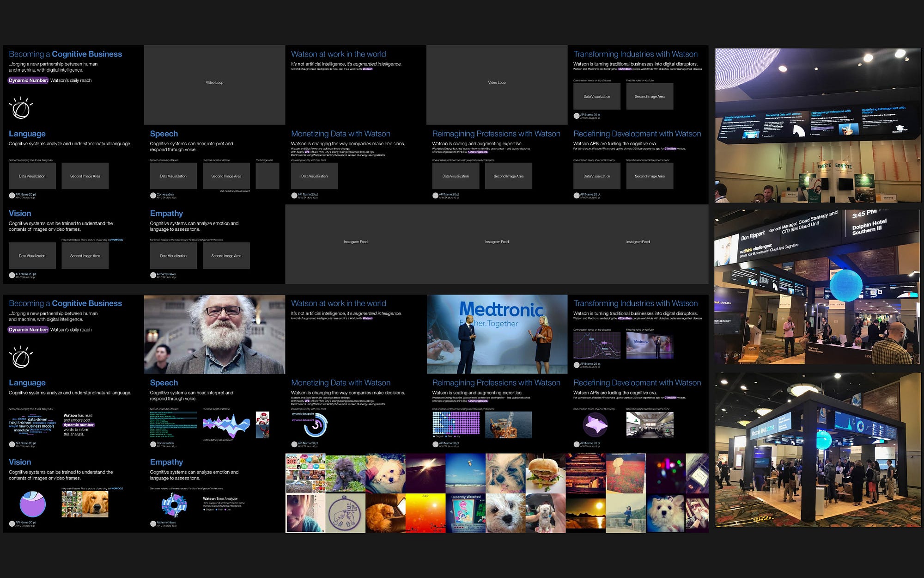
Task: Open the offshore oil rig photo
Action: [x=509, y=424]
